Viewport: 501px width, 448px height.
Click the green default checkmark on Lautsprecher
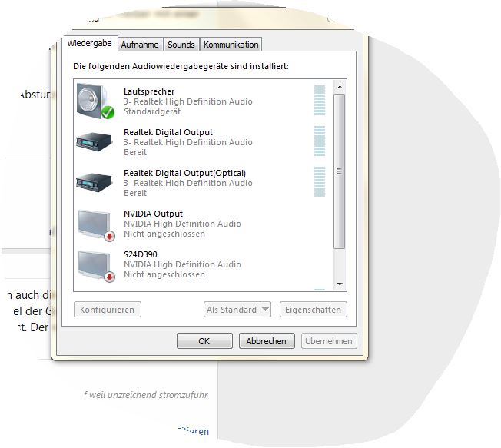point(108,112)
